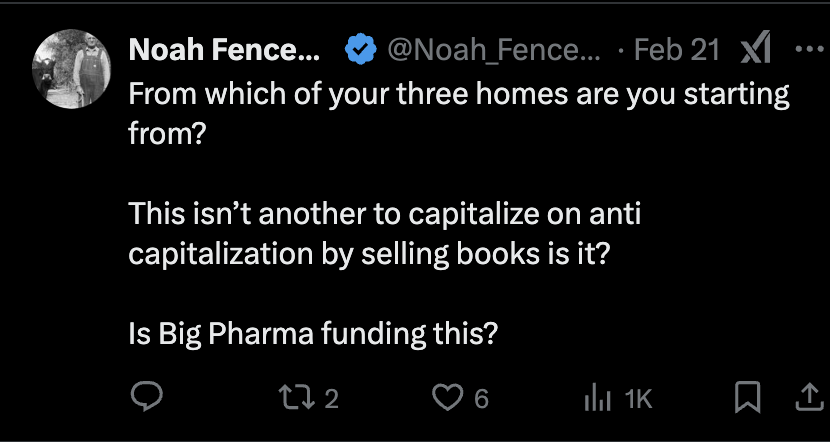830x442 pixels.
Task: Click the repost count of 2
Action: pos(333,399)
